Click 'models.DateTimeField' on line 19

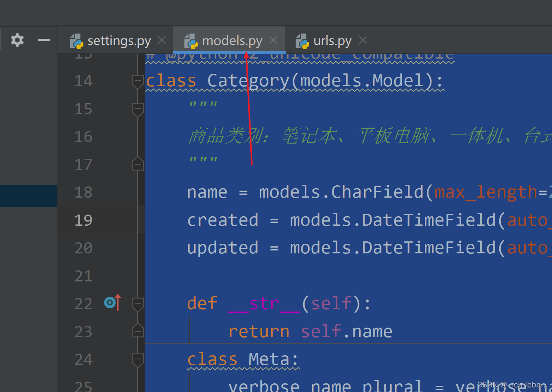pyautogui.click(x=393, y=220)
